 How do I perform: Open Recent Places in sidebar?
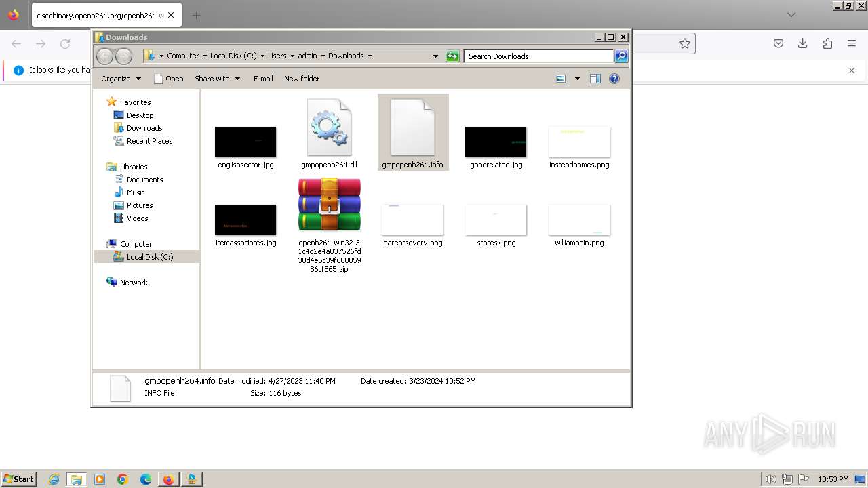coord(149,141)
